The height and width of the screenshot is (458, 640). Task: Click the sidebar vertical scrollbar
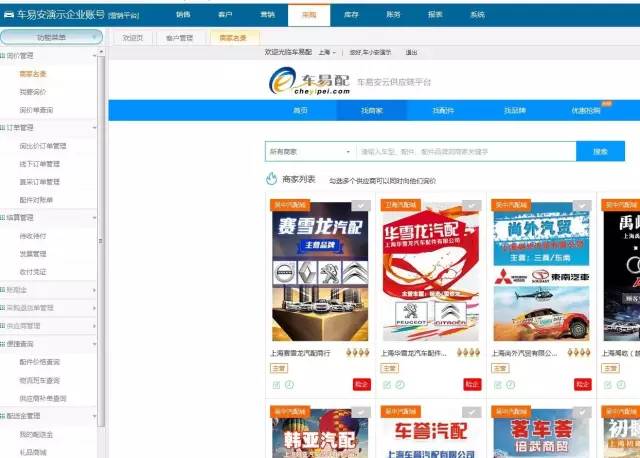point(101,241)
